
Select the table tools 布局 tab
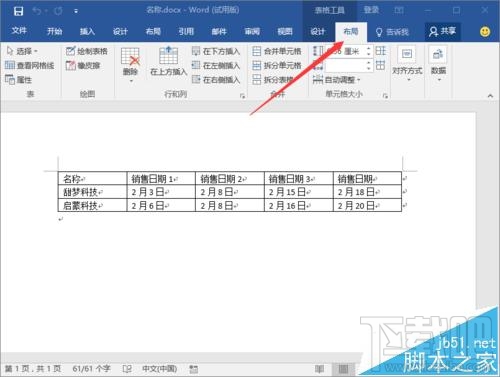(x=351, y=31)
